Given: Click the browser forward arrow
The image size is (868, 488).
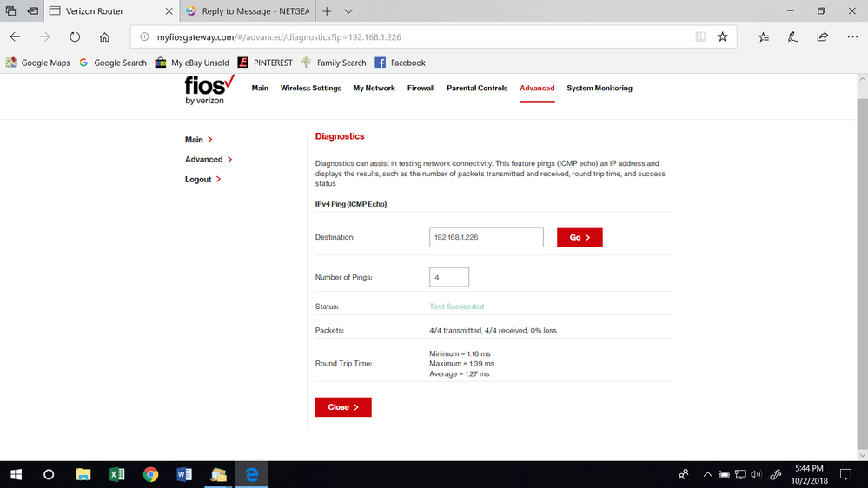Looking at the screenshot, I should [x=45, y=37].
